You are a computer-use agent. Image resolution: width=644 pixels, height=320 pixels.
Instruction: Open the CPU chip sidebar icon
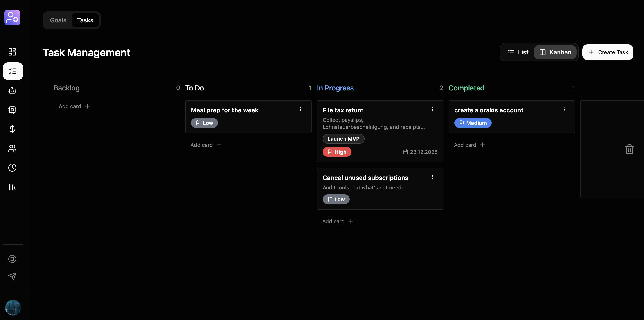point(12,110)
